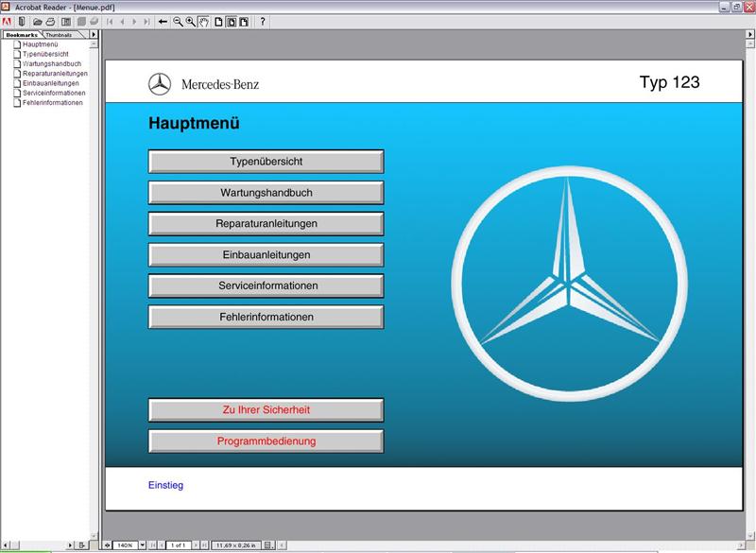Select the Hand tool

[x=203, y=22]
